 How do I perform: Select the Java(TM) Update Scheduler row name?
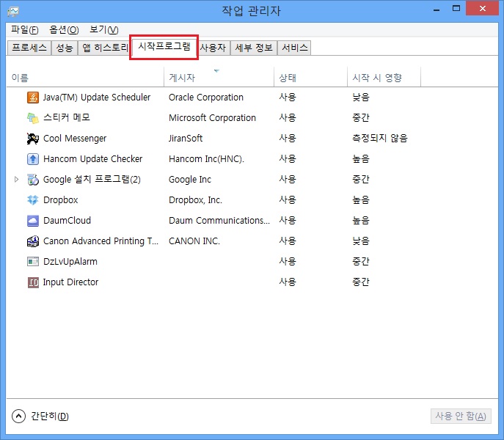pos(97,97)
